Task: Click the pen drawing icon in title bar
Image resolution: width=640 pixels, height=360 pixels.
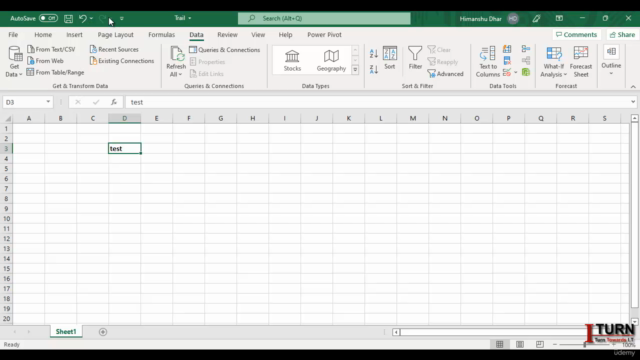Action: click(536, 18)
